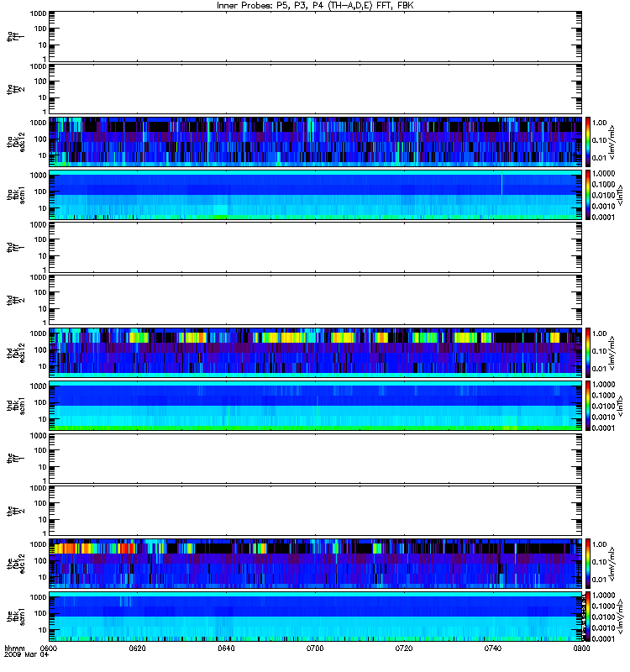Select the the fbk edc12 color bar

588,564
